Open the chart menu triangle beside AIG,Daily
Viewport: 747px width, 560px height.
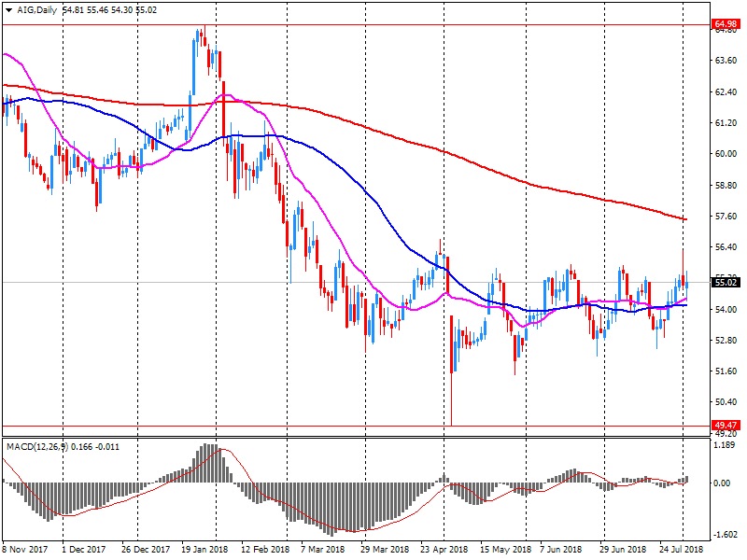[8, 10]
